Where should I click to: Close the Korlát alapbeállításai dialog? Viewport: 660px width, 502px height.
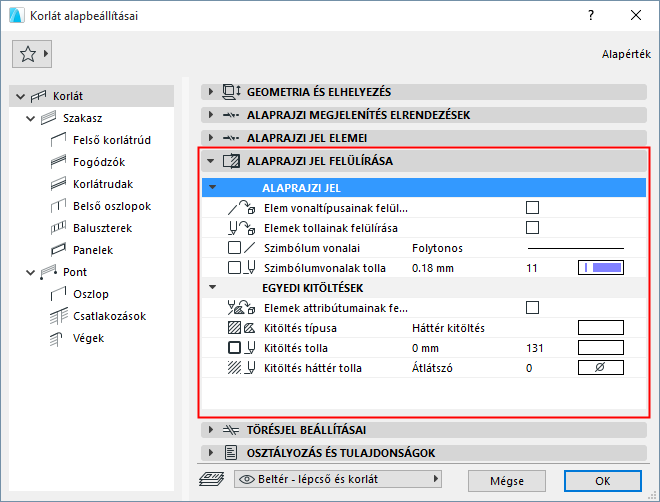tap(636, 16)
